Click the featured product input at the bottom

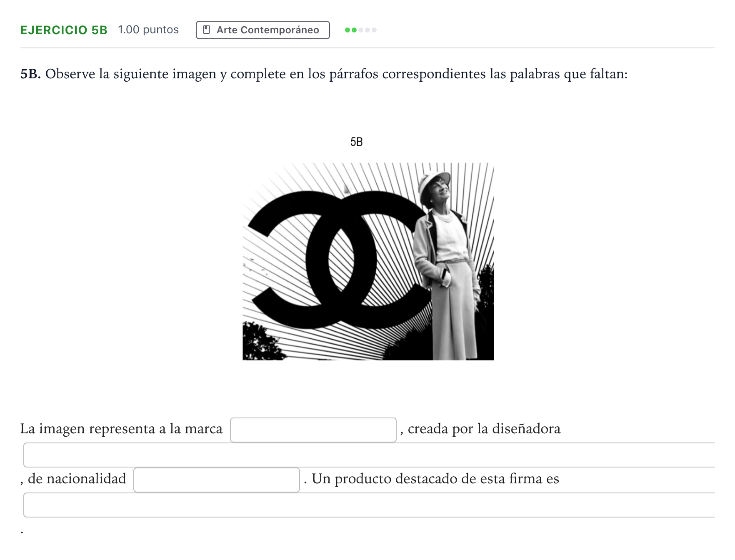[369, 505]
